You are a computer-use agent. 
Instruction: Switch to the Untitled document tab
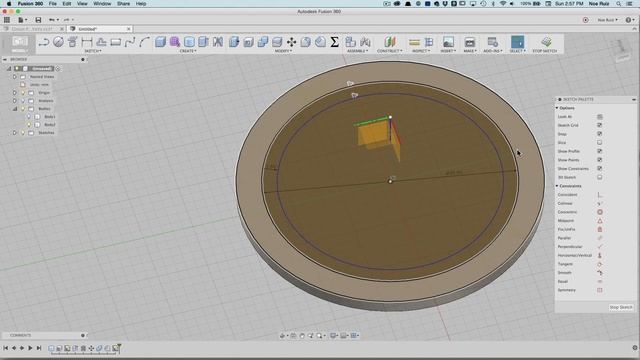tap(100, 29)
